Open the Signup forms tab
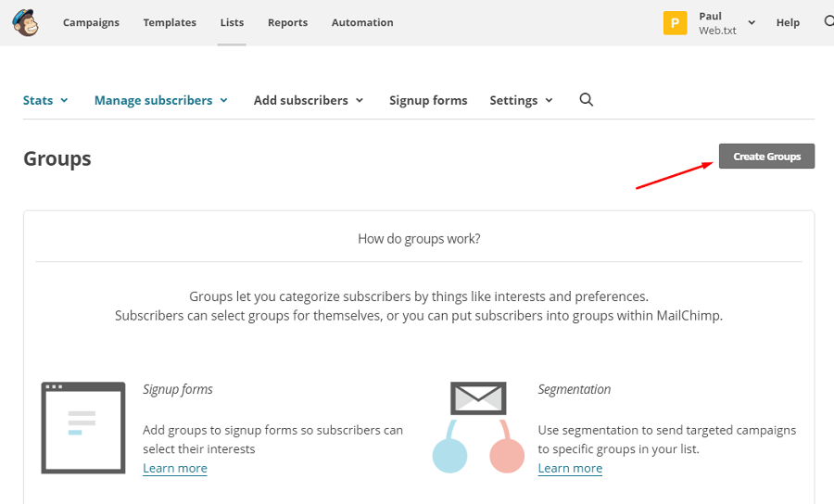This screenshot has height=504, width=834. click(x=428, y=100)
